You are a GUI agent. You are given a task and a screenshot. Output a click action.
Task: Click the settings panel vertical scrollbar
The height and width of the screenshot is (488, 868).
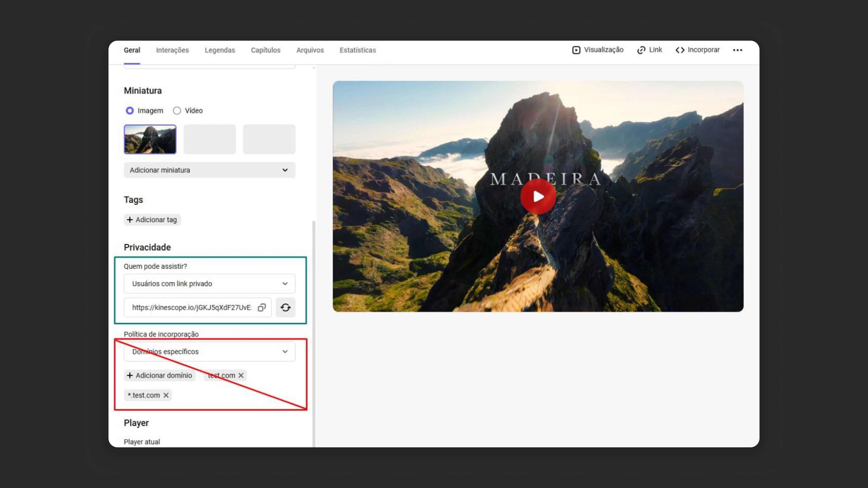(x=314, y=333)
